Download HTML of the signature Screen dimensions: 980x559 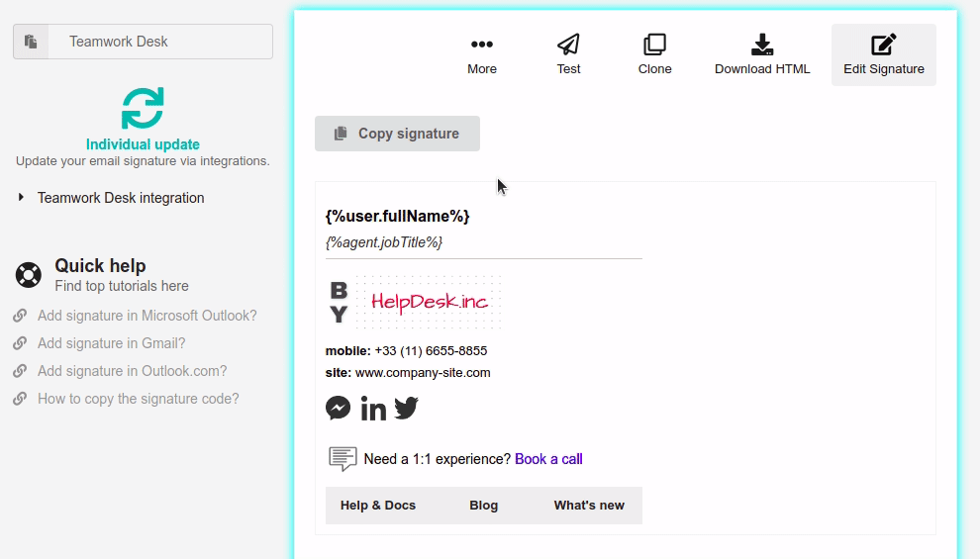point(762,54)
